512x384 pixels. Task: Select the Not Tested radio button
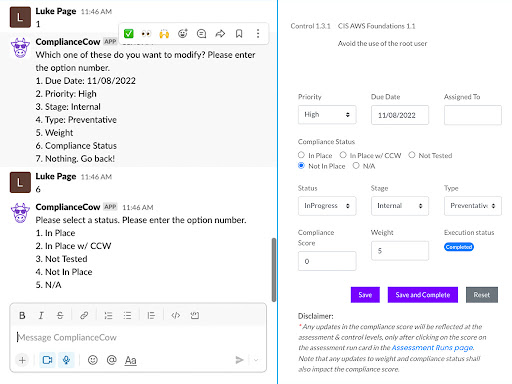[412, 155]
